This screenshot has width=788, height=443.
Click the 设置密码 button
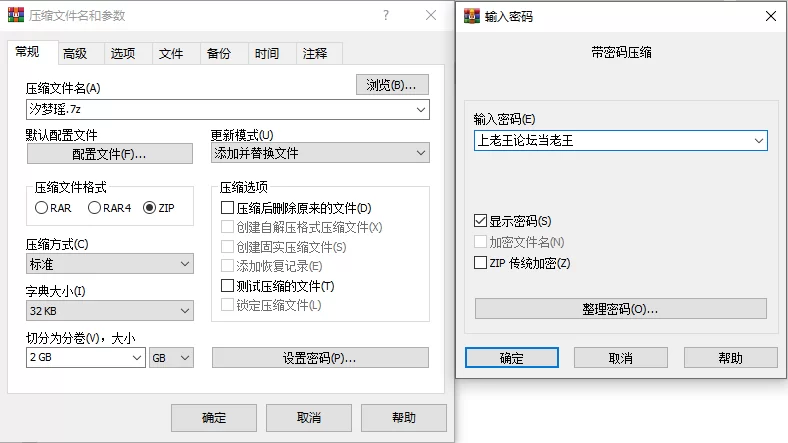pyautogui.click(x=320, y=358)
